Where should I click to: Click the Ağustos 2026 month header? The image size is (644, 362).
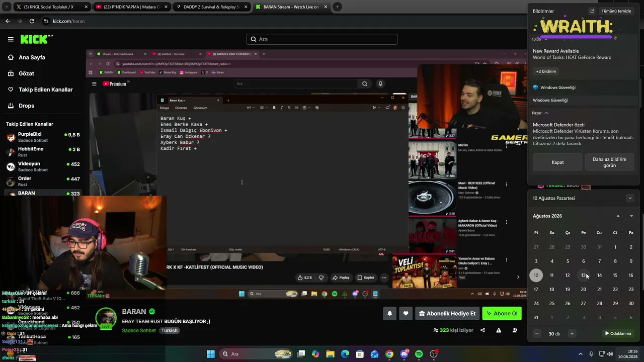pyautogui.click(x=547, y=216)
